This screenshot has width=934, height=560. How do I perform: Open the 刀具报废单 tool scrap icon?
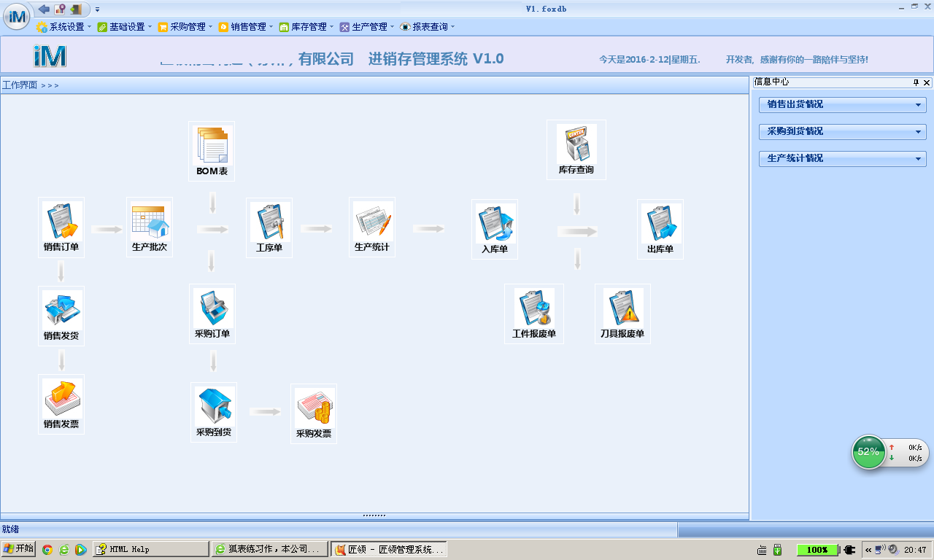(622, 309)
